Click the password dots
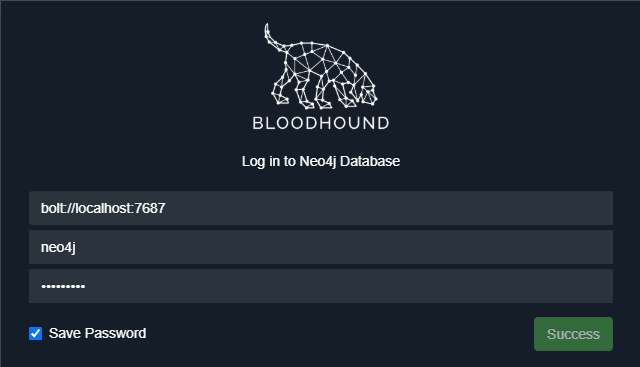This screenshot has width=640, height=367. [63, 287]
